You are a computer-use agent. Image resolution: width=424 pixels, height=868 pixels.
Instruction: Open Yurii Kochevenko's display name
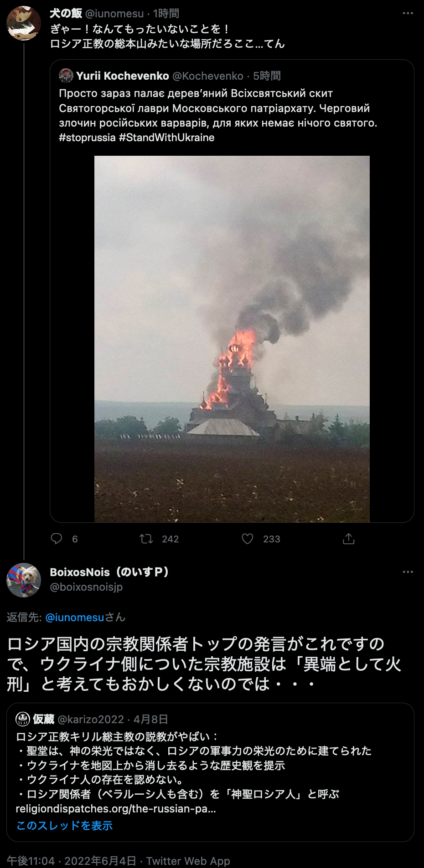coord(123,76)
